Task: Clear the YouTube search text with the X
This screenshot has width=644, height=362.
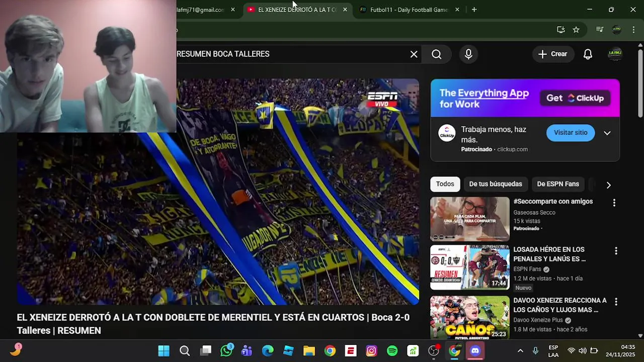Action: 414,54
